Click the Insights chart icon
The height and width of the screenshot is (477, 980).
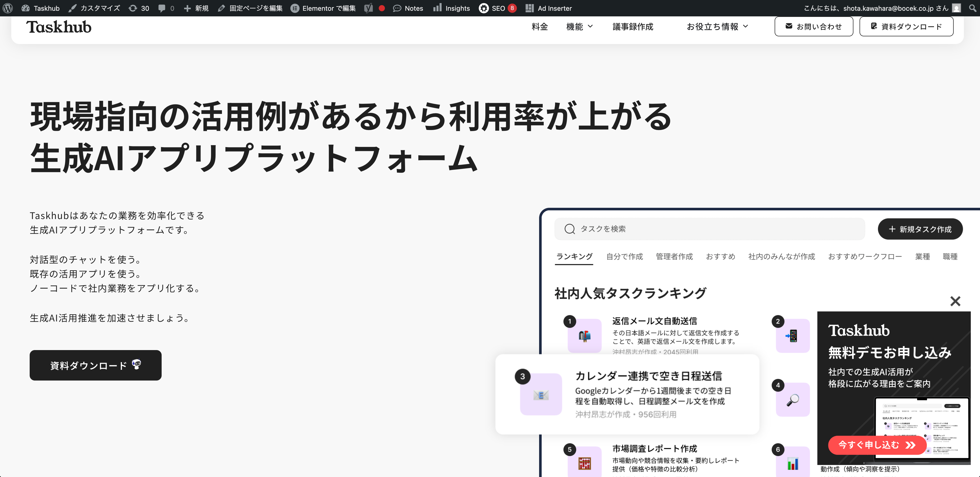(438, 8)
